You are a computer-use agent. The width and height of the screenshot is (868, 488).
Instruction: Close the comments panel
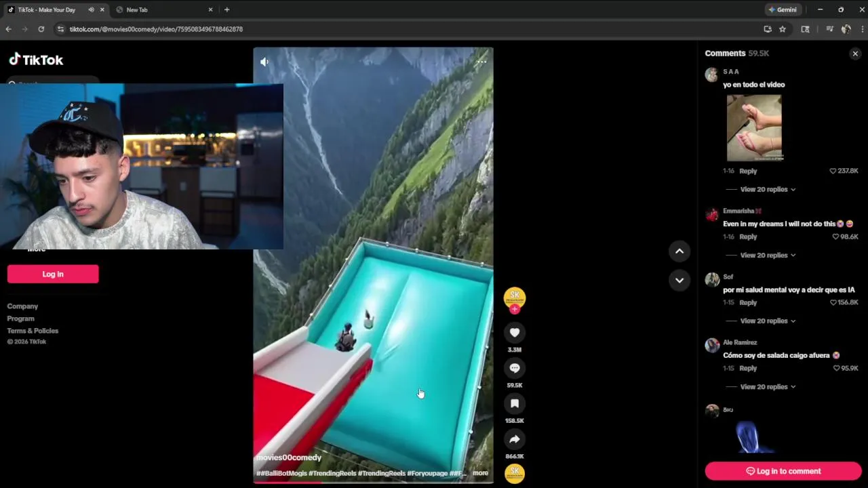[x=855, y=54]
